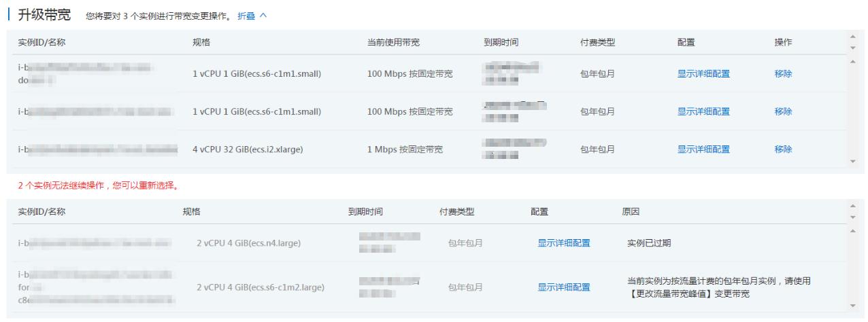Collapse the list via 折叠 link

pyautogui.click(x=252, y=16)
